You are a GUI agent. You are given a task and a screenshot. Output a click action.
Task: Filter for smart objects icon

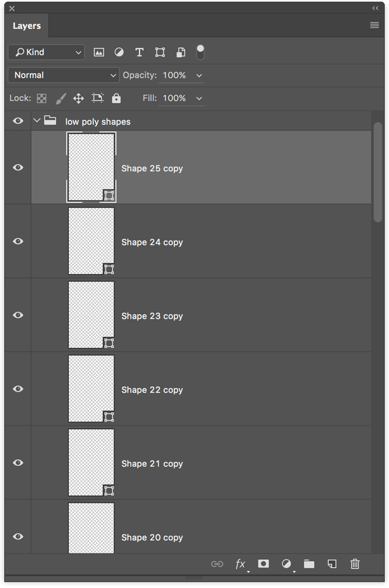181,52
